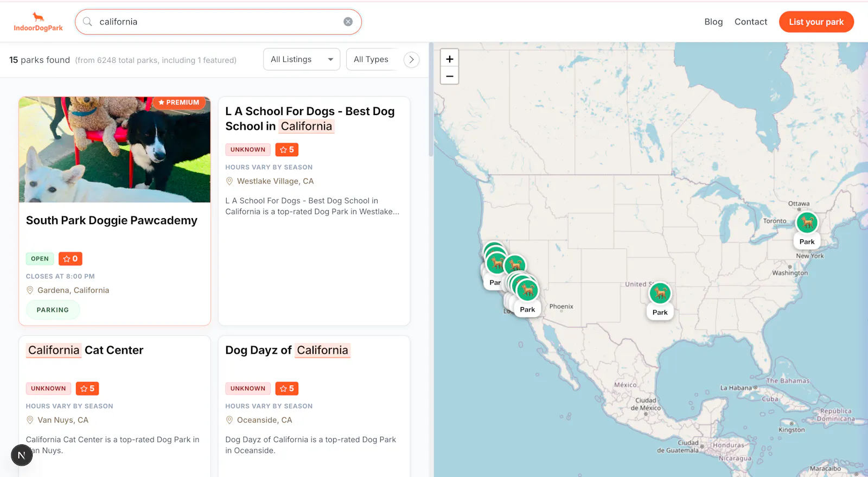Click L A School description text

[x=312, y=206]
